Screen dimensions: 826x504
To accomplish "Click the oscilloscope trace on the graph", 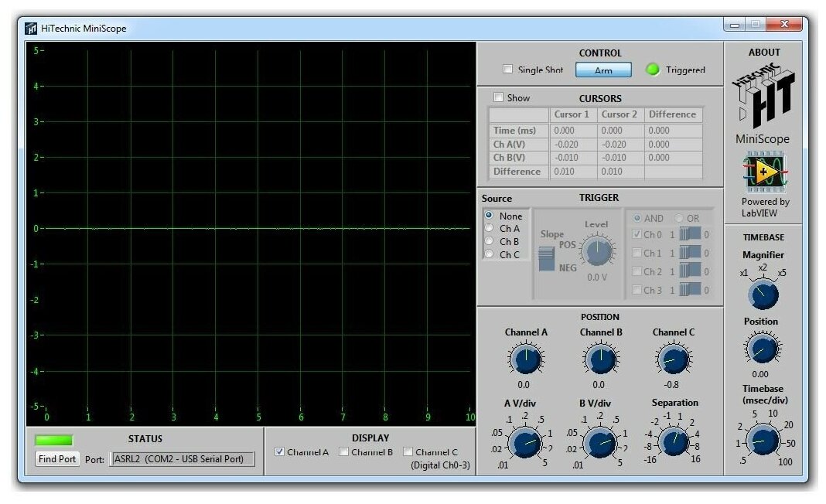I will [x=258, y=228].
